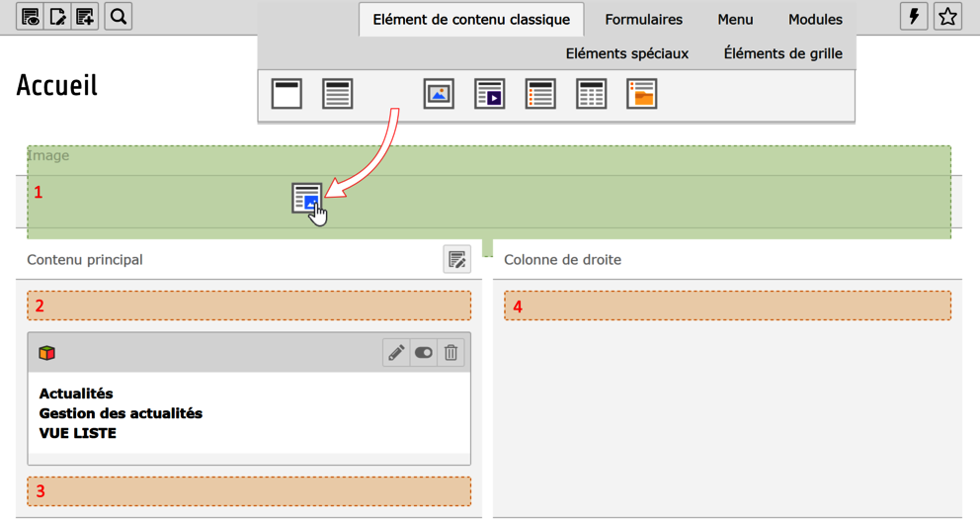Select the bullet list content element icon
The image size is (980, 526).
pos(540,94)
